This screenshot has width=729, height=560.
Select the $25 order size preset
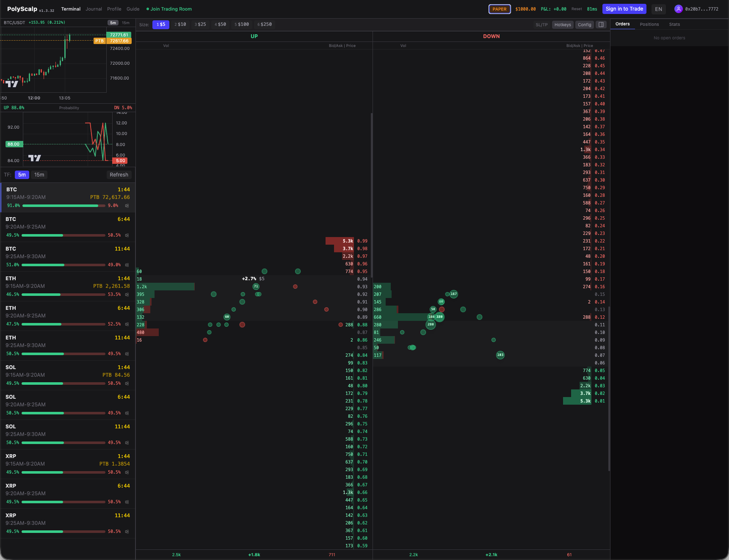pos(200,25)
